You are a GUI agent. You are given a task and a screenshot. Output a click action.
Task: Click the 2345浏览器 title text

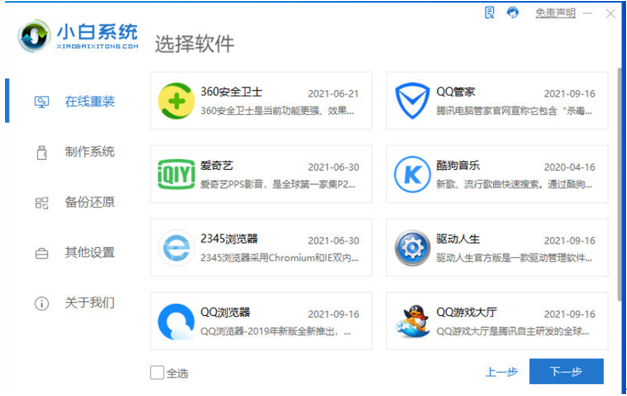point(229,239)
